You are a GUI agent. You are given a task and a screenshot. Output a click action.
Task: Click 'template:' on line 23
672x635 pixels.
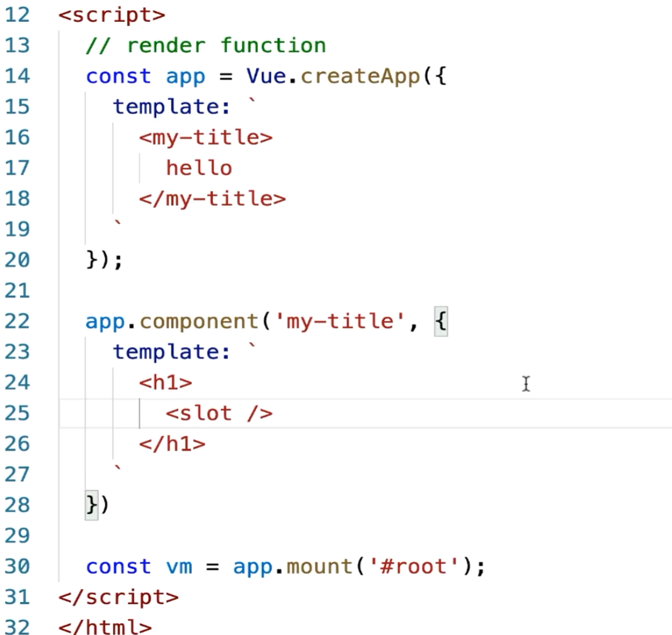171,353
